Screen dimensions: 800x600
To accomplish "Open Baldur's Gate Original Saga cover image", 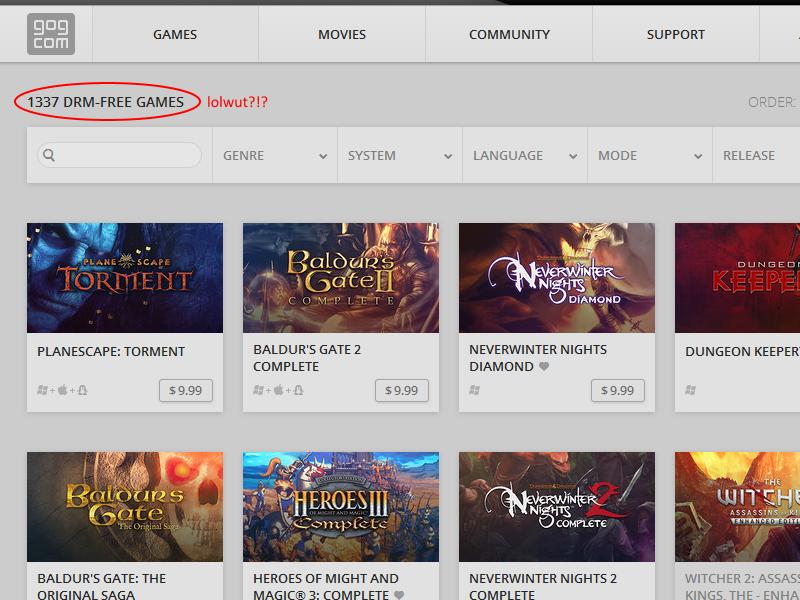I will [x=125, y=507].
